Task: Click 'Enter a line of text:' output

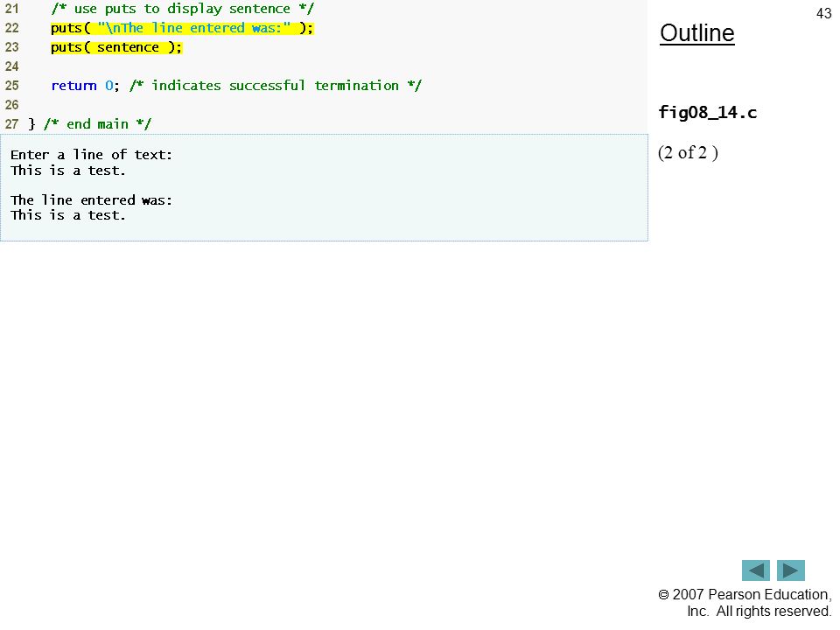Action: 91,155
